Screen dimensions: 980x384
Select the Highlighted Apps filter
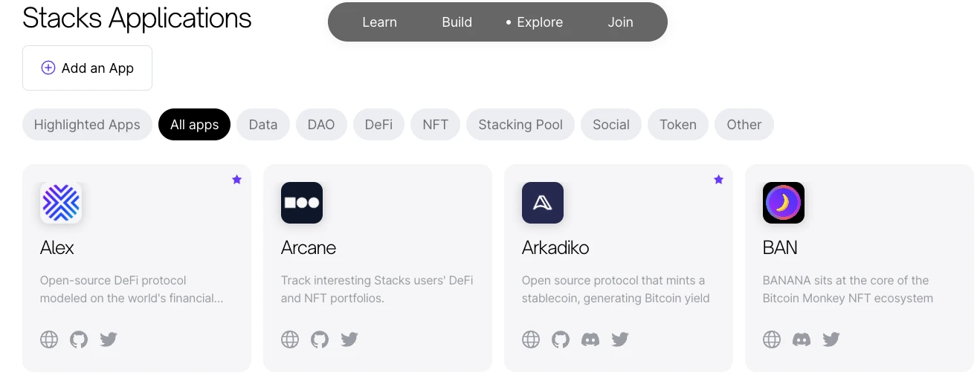click(87, 125)
